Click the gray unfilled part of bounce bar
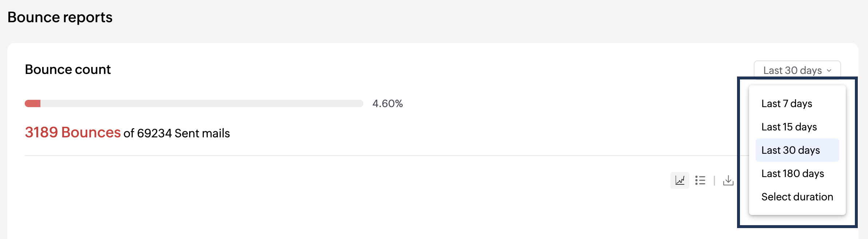 pyautogui.click(x=202, y=103)
